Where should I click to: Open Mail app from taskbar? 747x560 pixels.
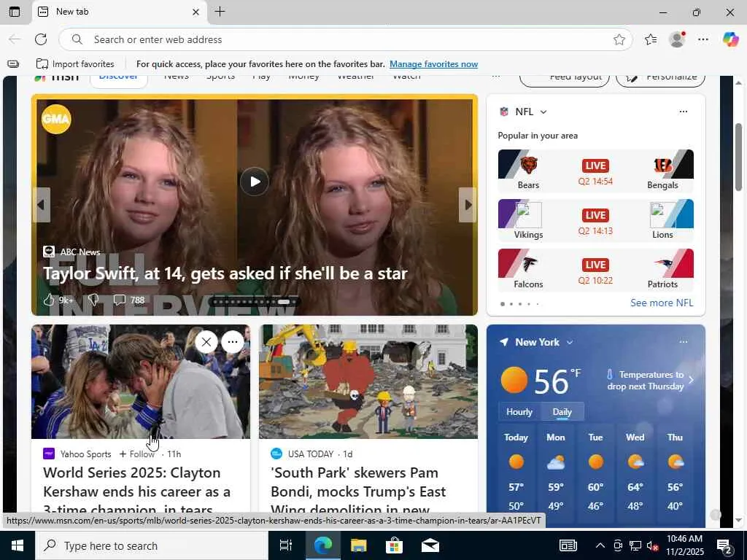pyautogui.click(x=430, y=545)
